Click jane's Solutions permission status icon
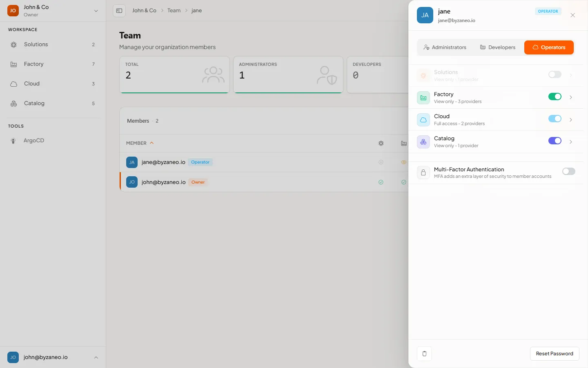 381,162
